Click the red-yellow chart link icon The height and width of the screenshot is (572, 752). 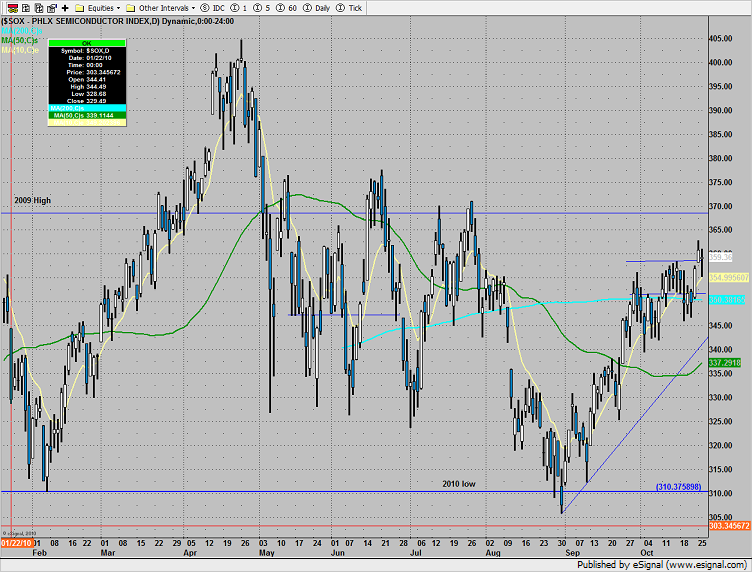pos(13,8)
